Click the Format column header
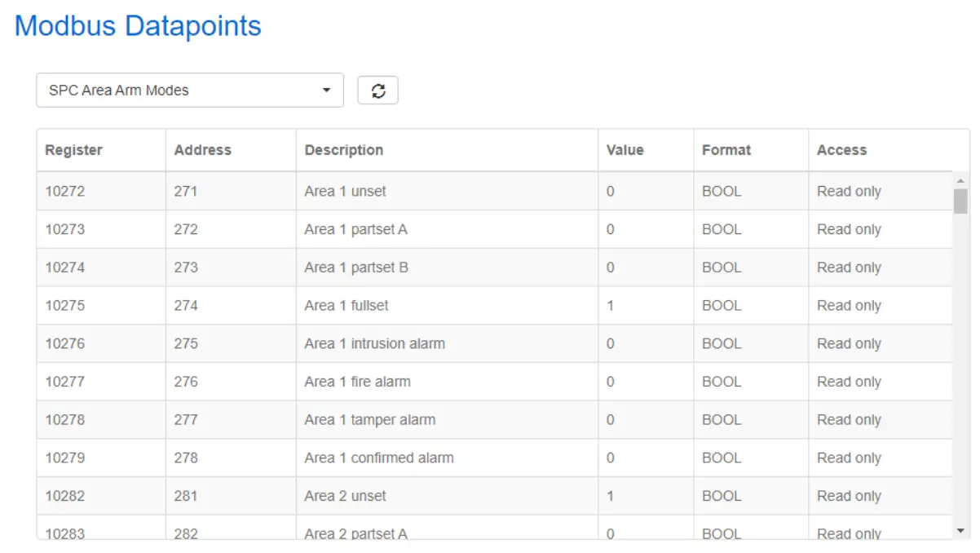980x553 pixels. 726,150
